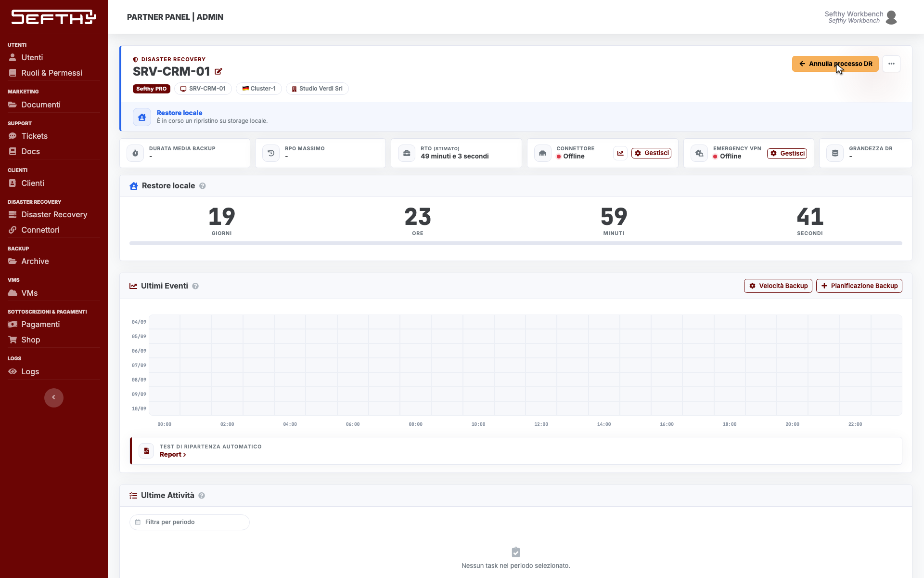Open Velocità Backup settings
This screenshot has height=578, width=924.
pos(778,286)
